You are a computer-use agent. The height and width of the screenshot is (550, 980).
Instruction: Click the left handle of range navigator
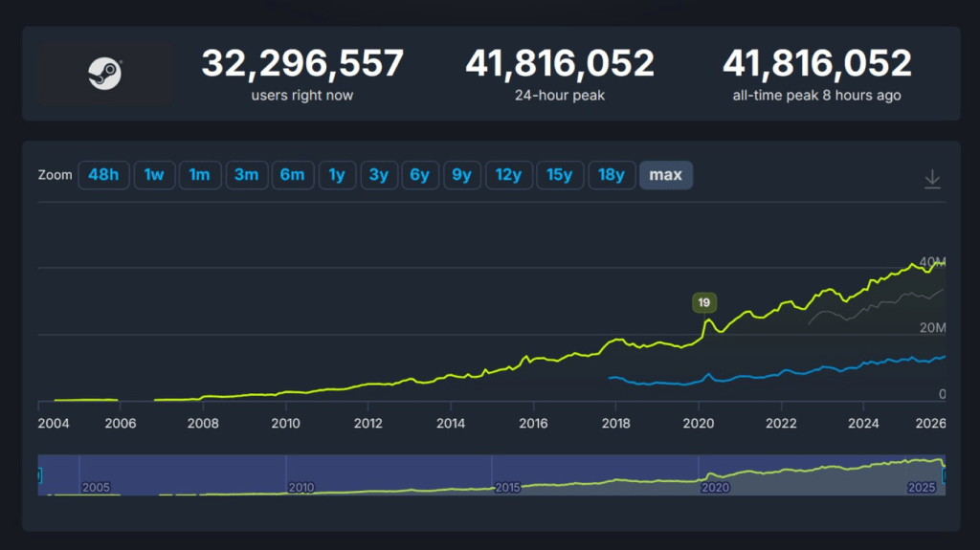(x=39, y=475)
